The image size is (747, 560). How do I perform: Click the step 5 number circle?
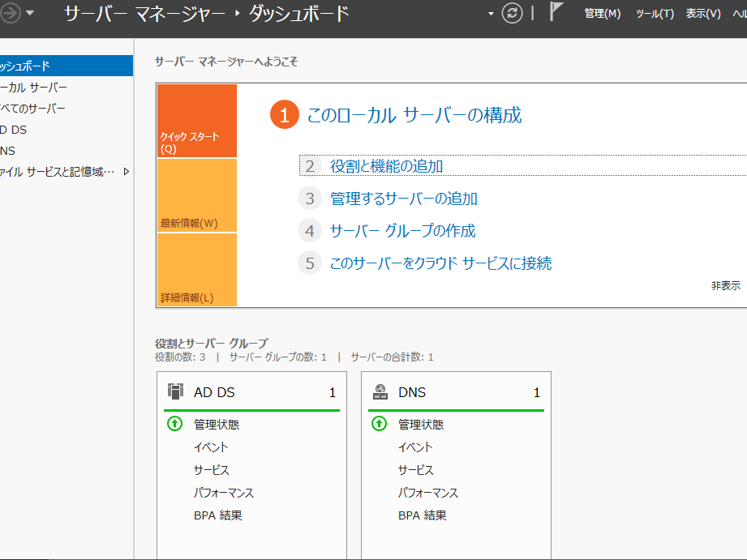[x=310, y=263]
